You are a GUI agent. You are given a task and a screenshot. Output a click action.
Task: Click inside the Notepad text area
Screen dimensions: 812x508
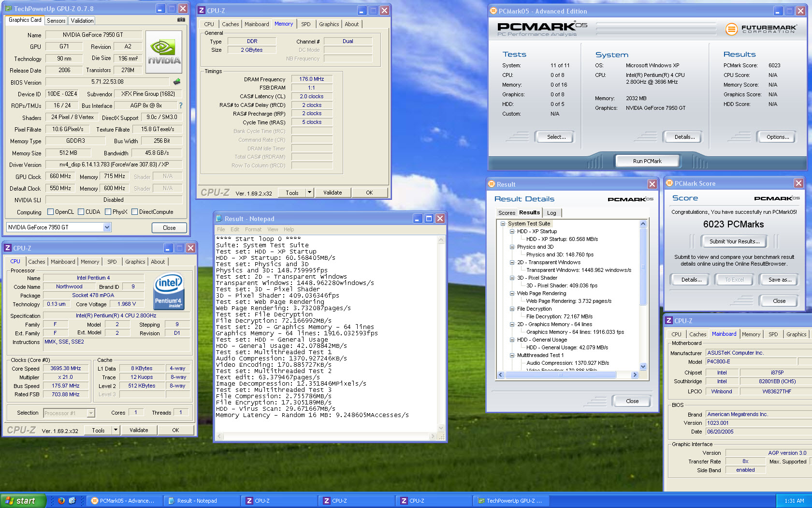(x=326, y=334)
